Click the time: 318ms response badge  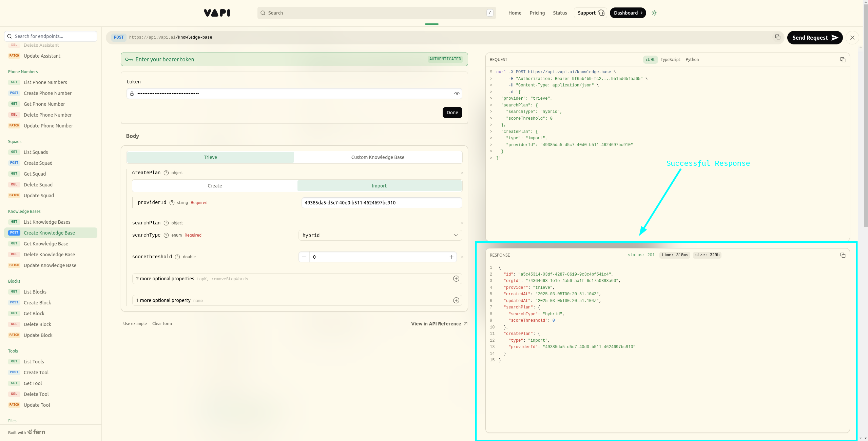[675, 255]
